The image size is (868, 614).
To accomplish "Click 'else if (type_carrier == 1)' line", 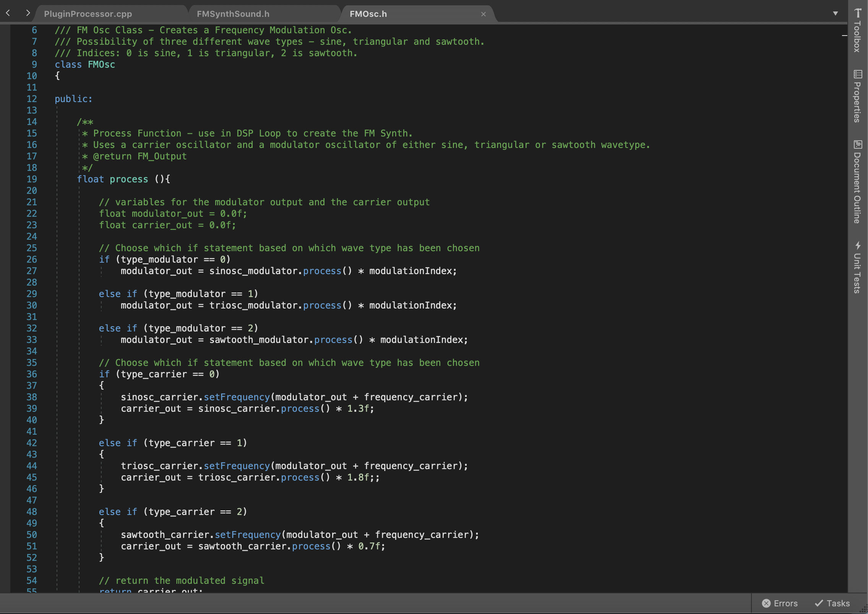I will click(173, 443).
